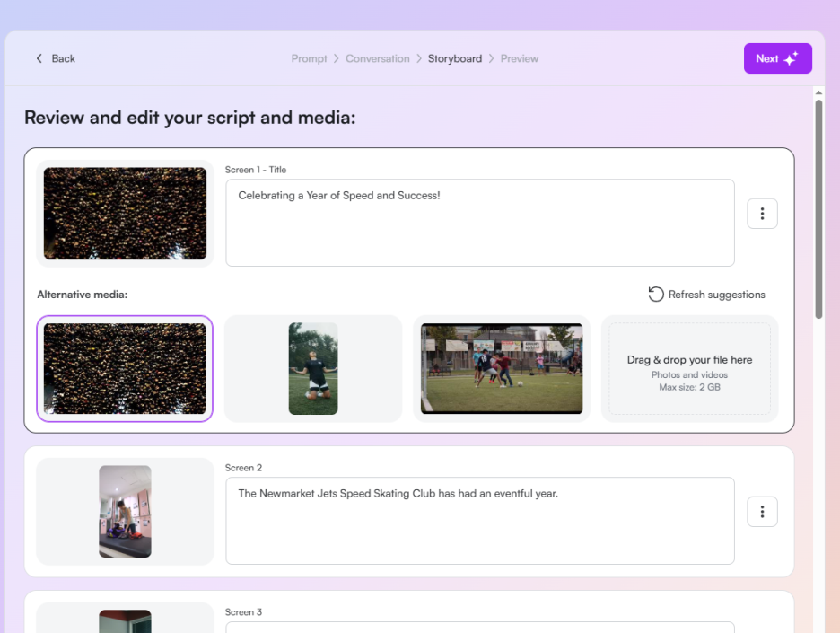The width and height of the screenshot is (840, 633).
Task: Click the Screen 3 label
Action: tap(243, 611)
